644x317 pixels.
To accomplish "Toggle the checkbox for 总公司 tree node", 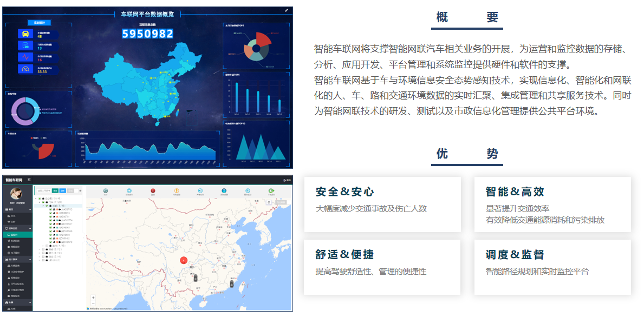I will 40,199.
